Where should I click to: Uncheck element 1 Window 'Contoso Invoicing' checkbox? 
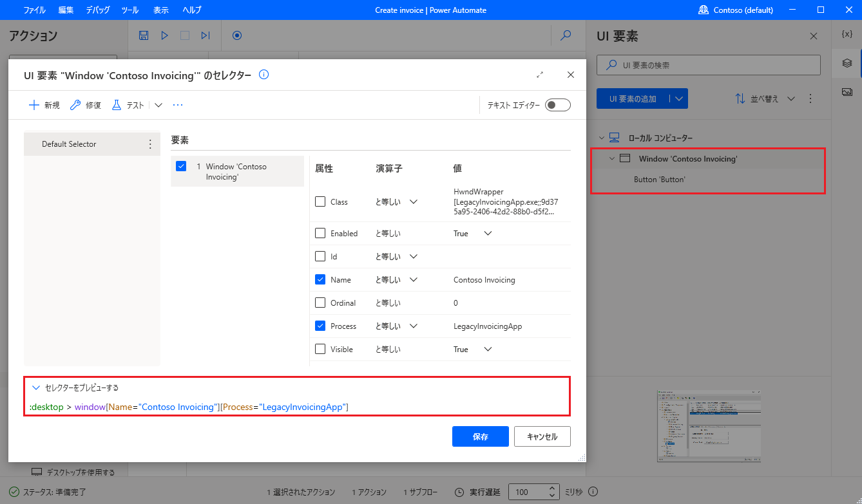click(181, 166)
